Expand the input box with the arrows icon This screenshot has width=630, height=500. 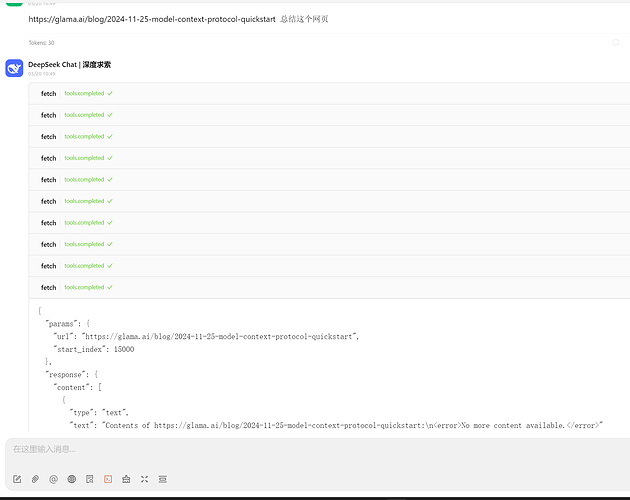point(144,479)
